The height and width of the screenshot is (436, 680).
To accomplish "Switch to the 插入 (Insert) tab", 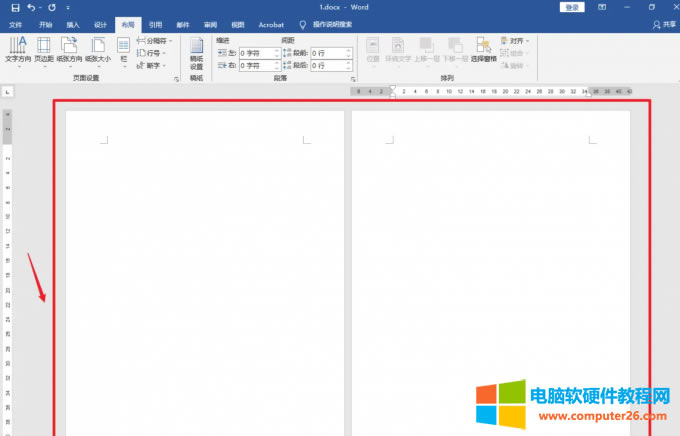I will pos(73,25).
